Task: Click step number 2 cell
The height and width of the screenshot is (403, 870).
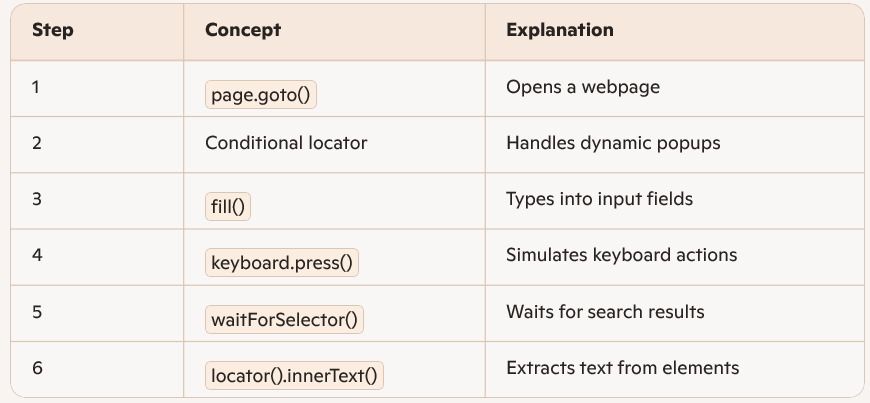Action: tap(37, 143)
